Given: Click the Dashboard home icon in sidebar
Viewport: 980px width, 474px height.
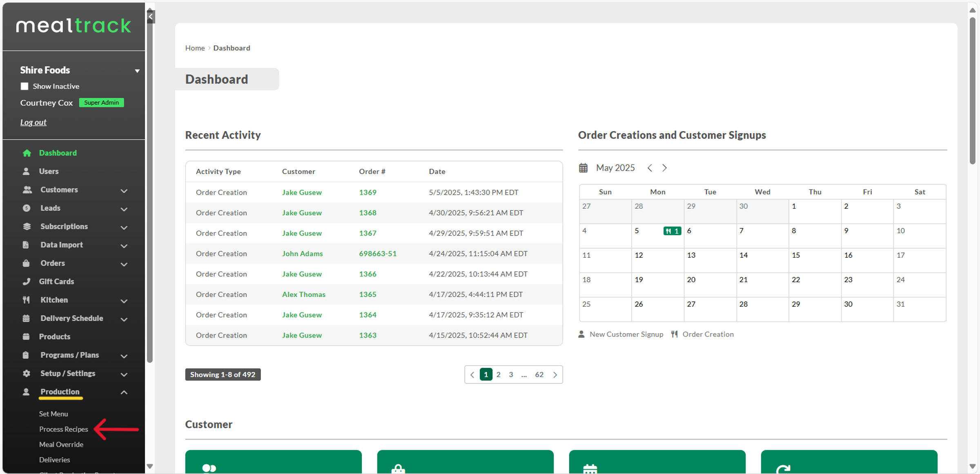Looking at the screenshot, I should pyautogui.click(x=27, y=153).
